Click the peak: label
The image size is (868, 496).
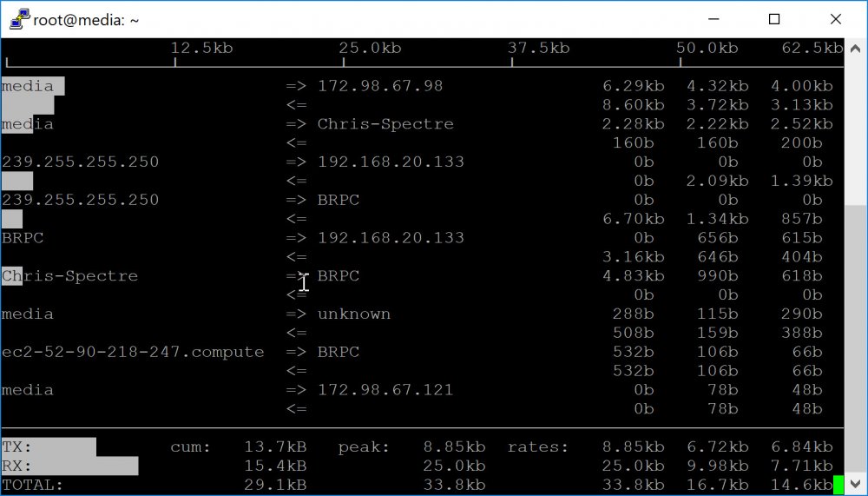[x=365, y=446]
